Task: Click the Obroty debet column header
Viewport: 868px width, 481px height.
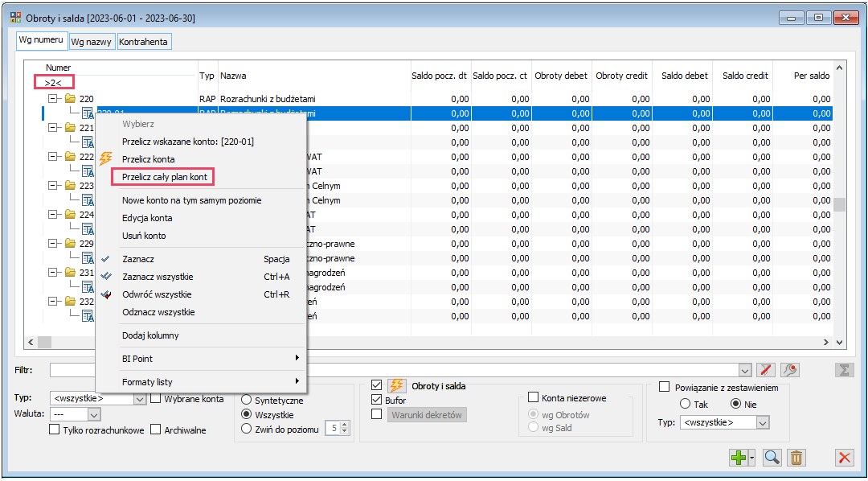Action: point(561,76)
